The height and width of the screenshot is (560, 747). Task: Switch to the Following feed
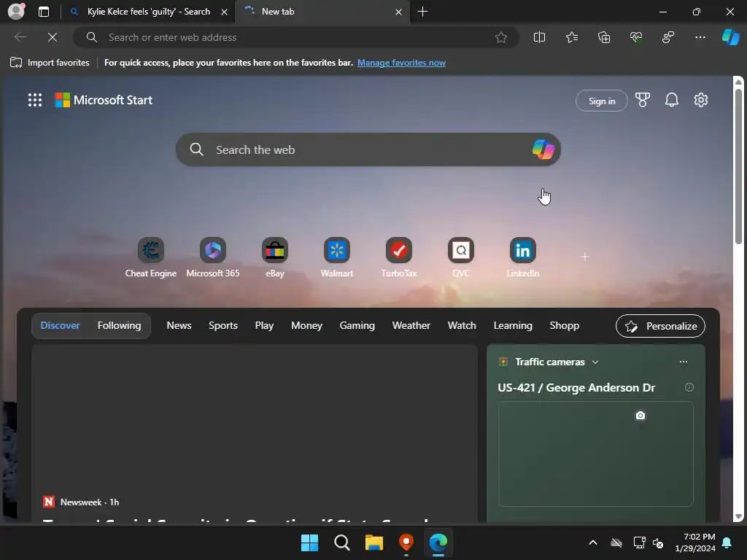coord(119,326)
